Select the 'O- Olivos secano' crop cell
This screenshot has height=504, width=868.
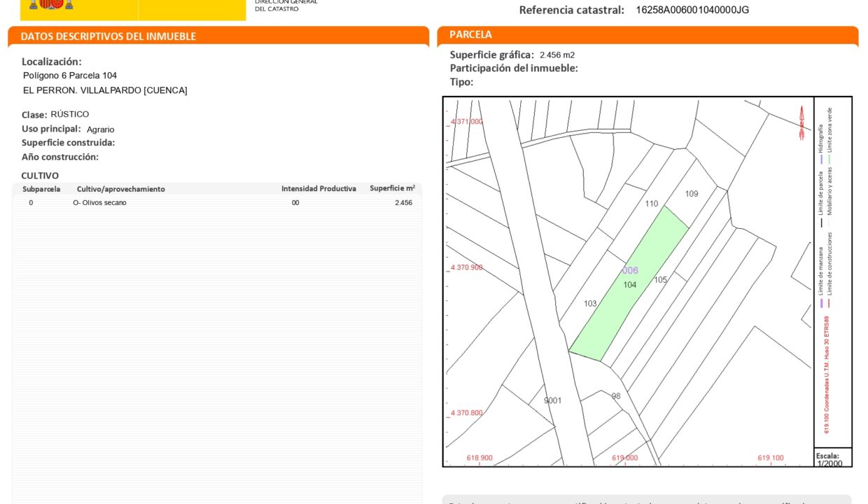(99, 203)
